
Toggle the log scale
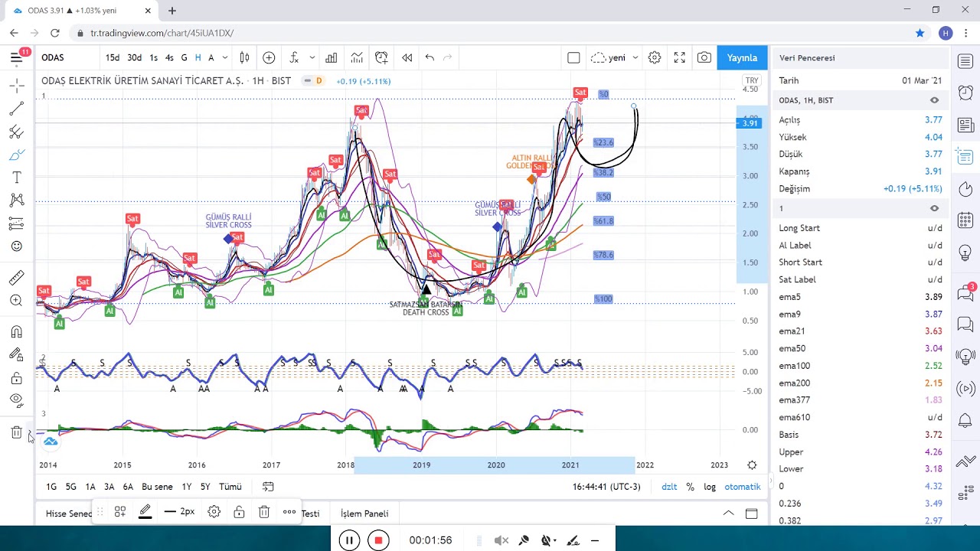click(710, 487)
